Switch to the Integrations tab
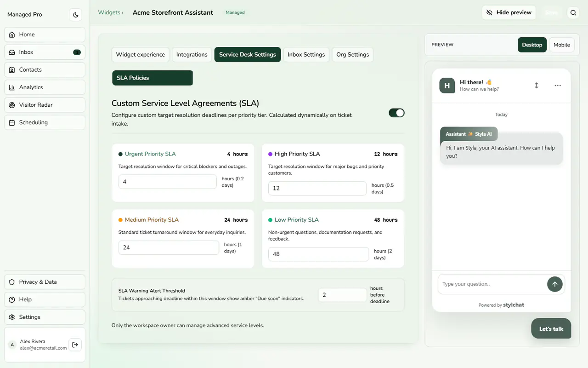 192,54
